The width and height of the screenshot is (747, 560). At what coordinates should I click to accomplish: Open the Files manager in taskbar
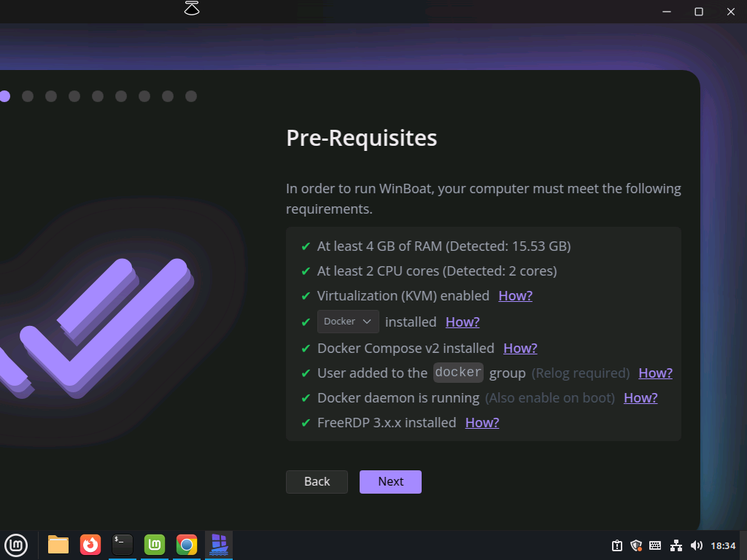(58, 545)
